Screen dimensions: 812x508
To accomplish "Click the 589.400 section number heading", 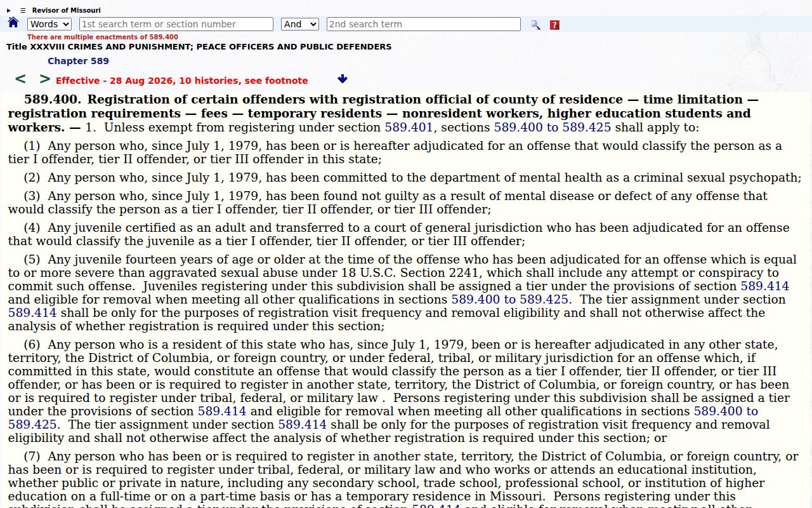I will tap(53, 100).
